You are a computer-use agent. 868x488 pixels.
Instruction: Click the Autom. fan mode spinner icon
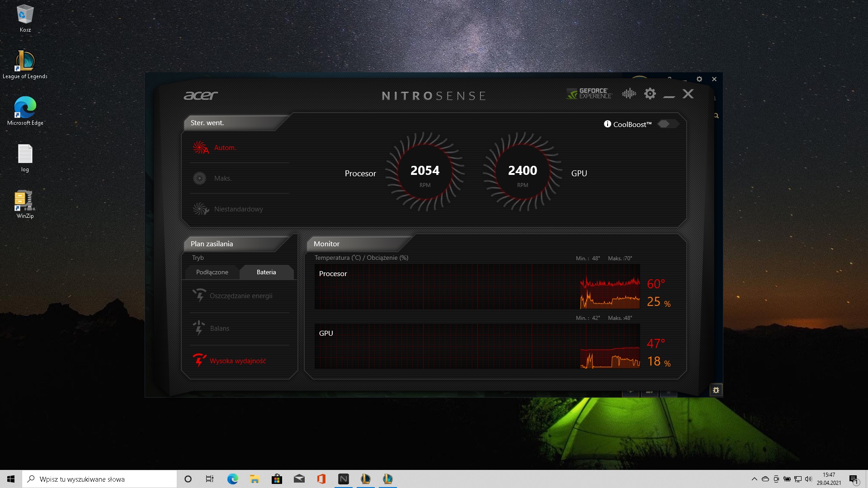[x=200, y=147]
